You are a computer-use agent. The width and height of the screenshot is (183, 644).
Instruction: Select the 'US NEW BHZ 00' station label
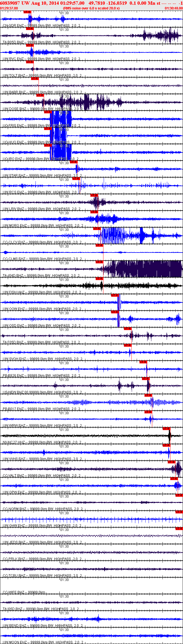(x=16, y=392)
